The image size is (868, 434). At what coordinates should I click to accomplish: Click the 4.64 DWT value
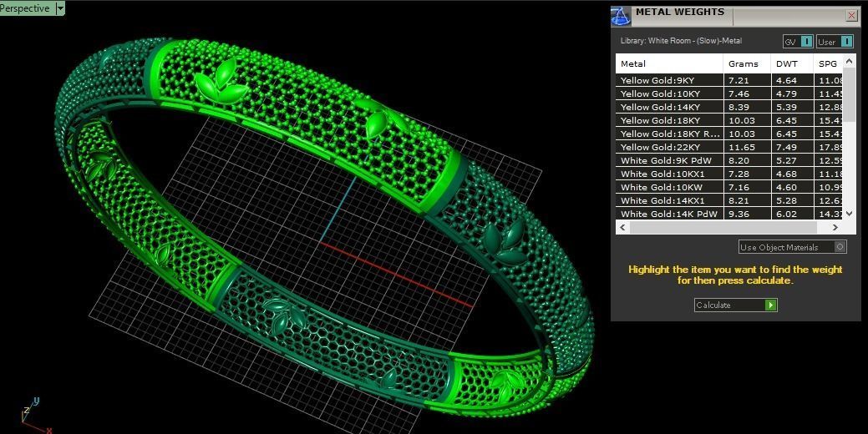coord(786,81)
